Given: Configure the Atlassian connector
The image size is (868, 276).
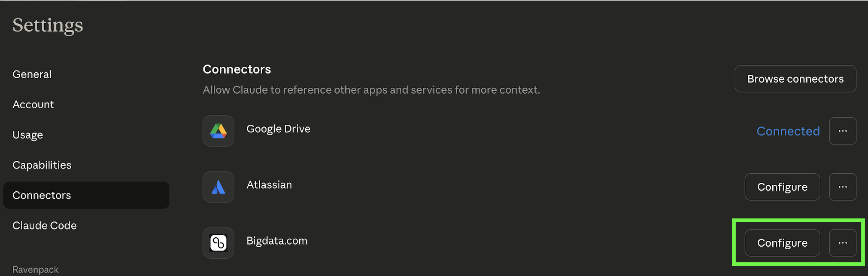Looking at the screenshot, I should pos(782,187).
